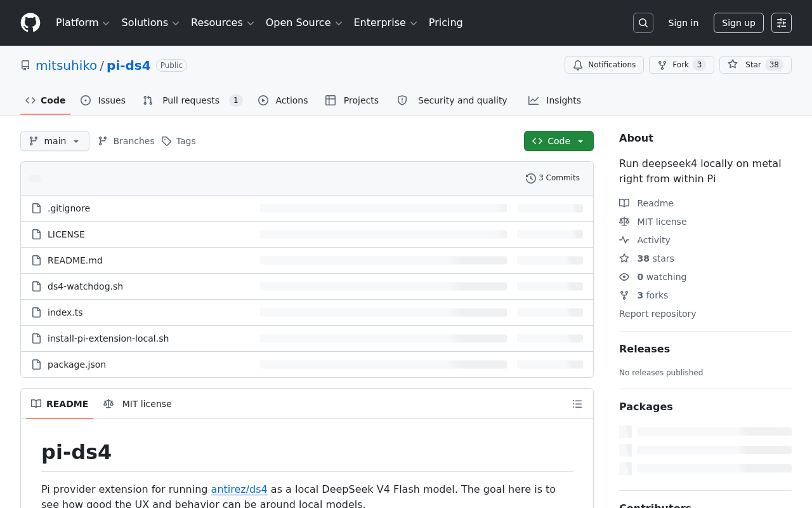Click the Fork button
This screenshot has height=508, width=812.
(681, 65)
